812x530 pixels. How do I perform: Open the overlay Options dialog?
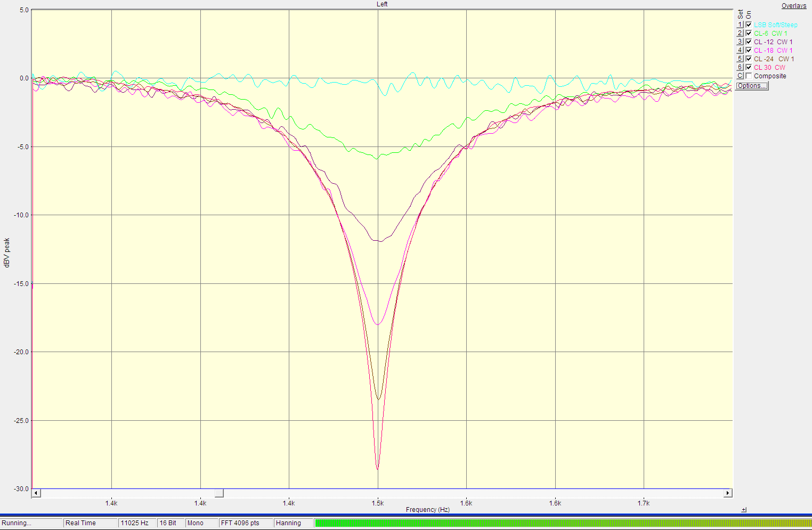pos(751,86)
